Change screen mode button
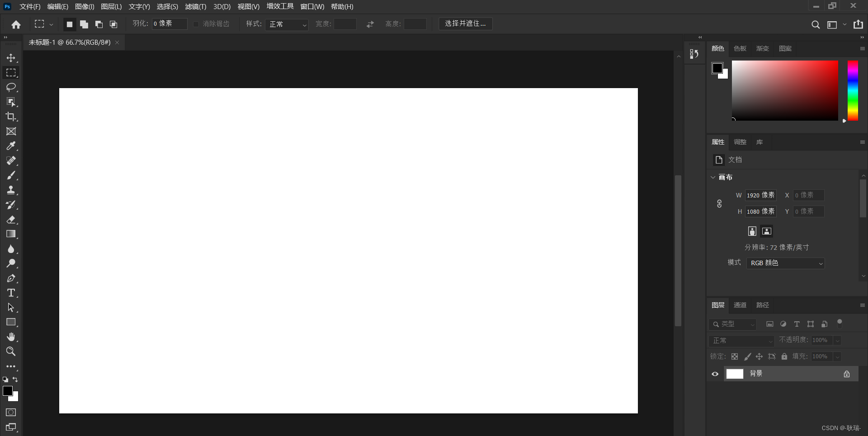Viewport: 868px width, 436px height. [x=11, y=427]
